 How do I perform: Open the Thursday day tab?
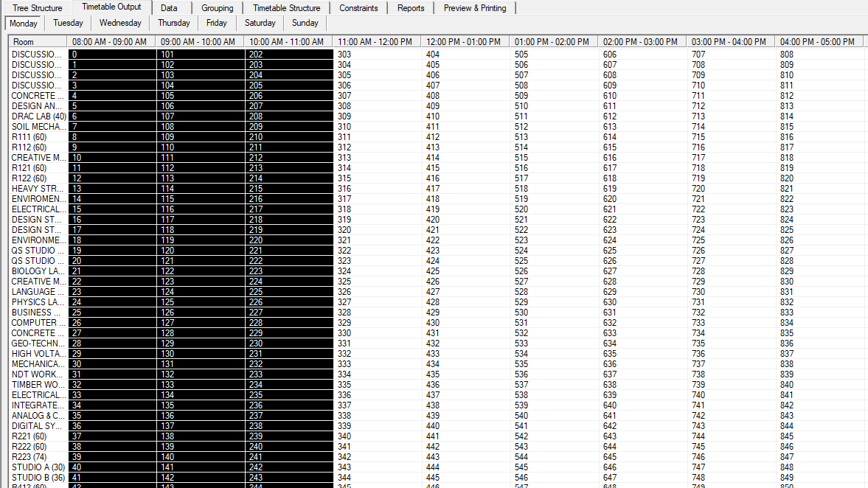[173, 23]
